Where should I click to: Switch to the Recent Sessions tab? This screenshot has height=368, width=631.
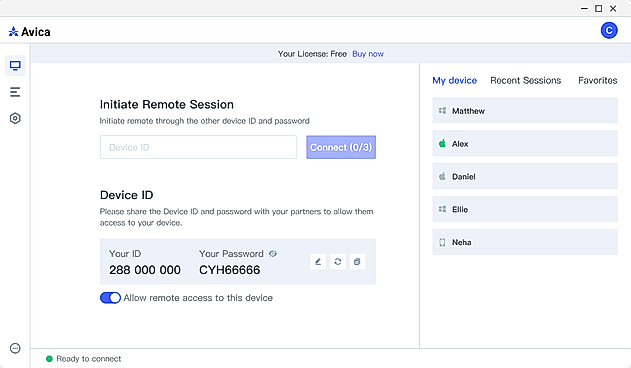click(525, 81)
